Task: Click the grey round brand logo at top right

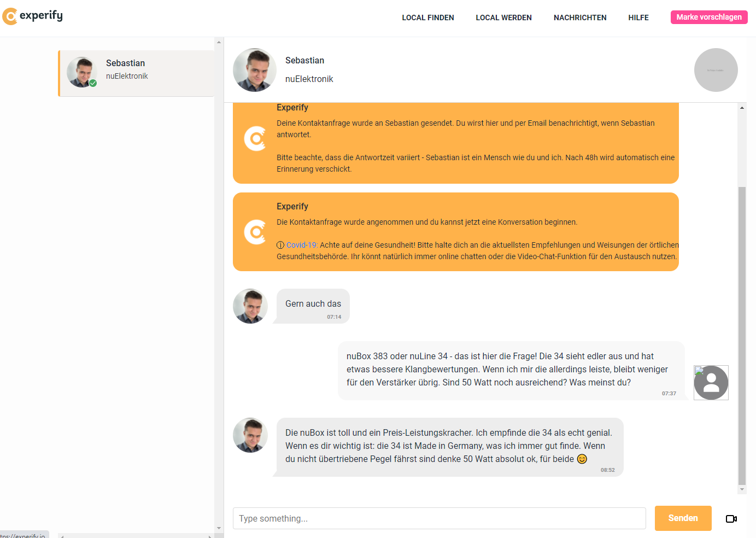Action: 716,70
